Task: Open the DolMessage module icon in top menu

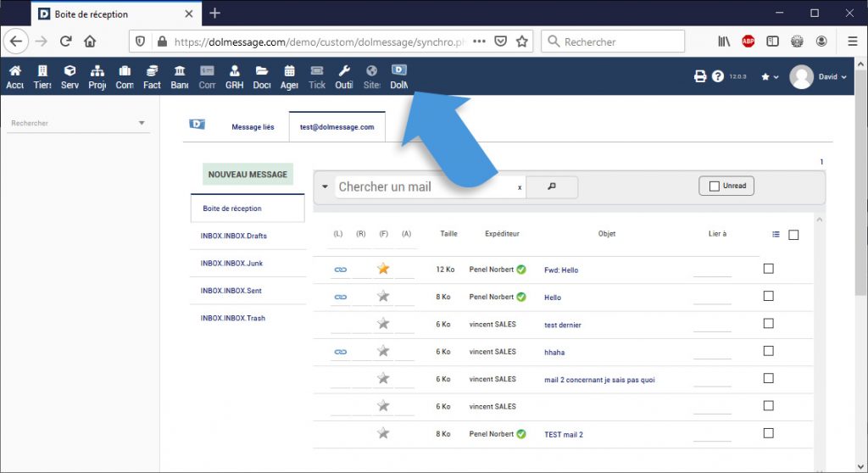Action: [x=398, y=71]
